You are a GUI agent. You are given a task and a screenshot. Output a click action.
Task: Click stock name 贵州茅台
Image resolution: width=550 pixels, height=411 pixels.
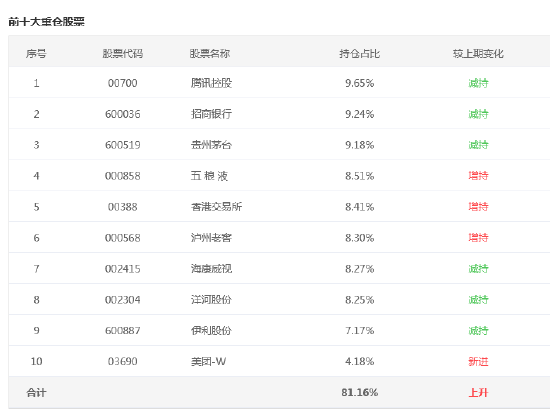coord(211,145)
